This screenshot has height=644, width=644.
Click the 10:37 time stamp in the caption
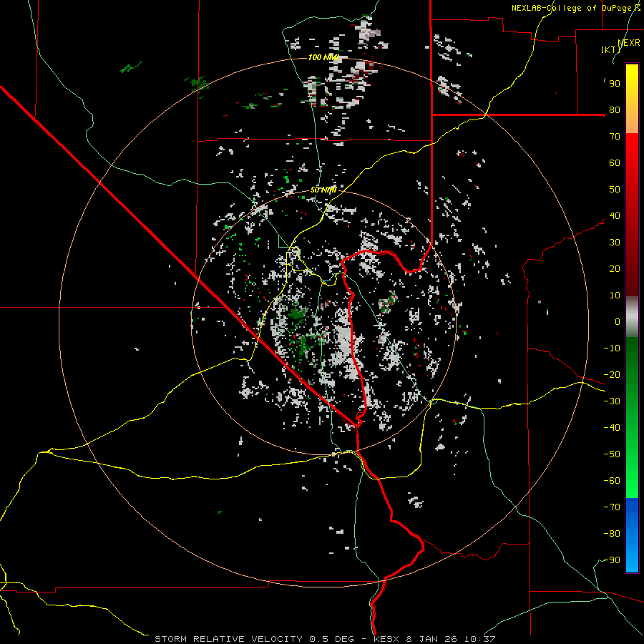[x=479, y=639]
